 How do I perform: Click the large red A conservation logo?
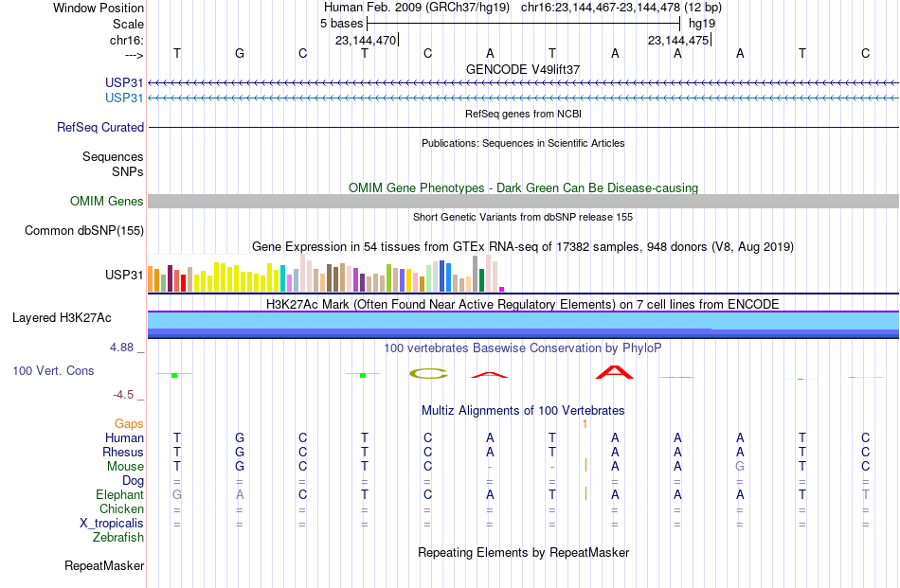[x=615, y=372]
